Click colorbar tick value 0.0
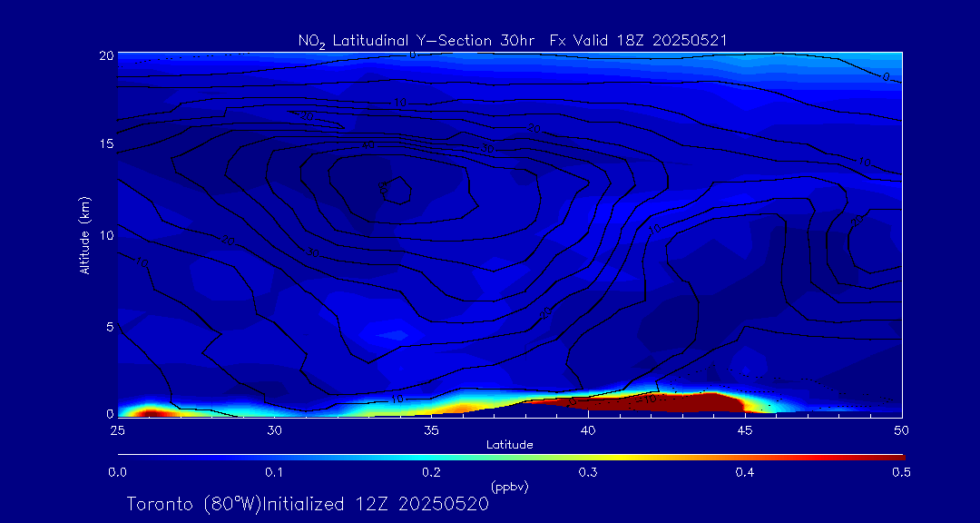 [117, 473]
